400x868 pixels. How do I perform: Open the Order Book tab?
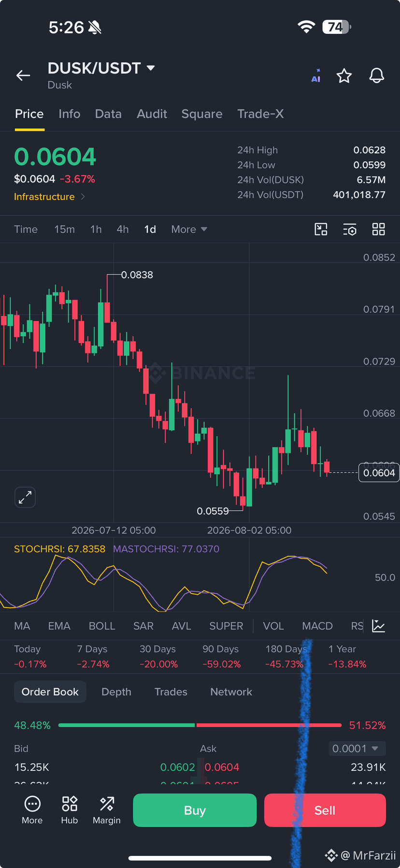click(50, 692)
